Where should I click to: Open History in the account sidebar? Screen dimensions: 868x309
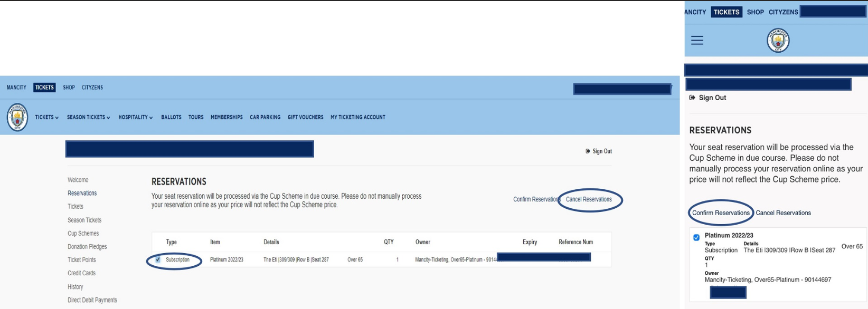point(76,287)
